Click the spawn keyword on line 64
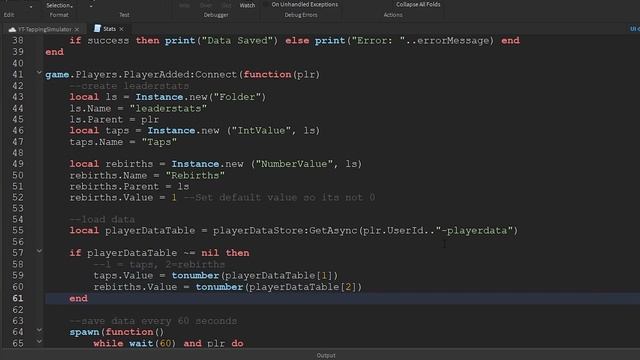 pyautogui.click(x=84, y=332)
